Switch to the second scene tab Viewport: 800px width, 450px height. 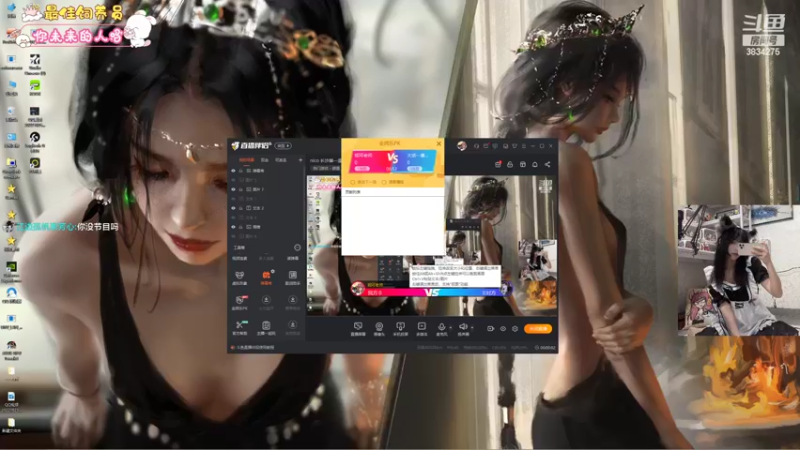point(264,160)
